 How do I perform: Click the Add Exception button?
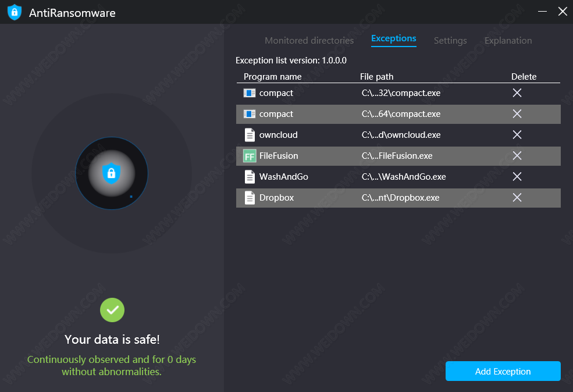(x=503, y=371)
